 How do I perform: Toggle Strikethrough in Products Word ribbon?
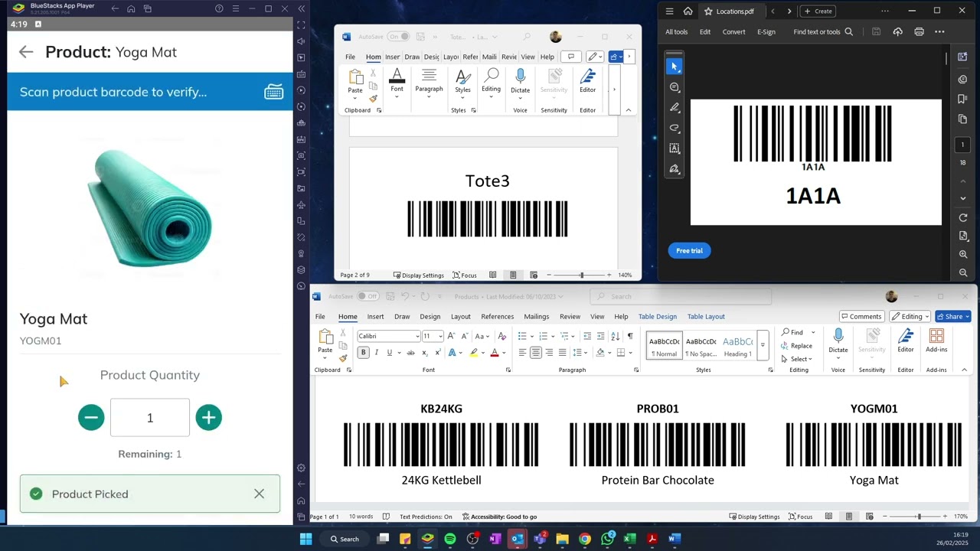pos(410,353)
